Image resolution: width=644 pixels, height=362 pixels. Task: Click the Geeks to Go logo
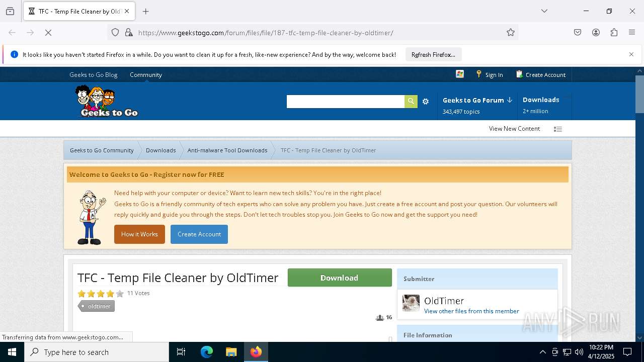coord(106,101)
